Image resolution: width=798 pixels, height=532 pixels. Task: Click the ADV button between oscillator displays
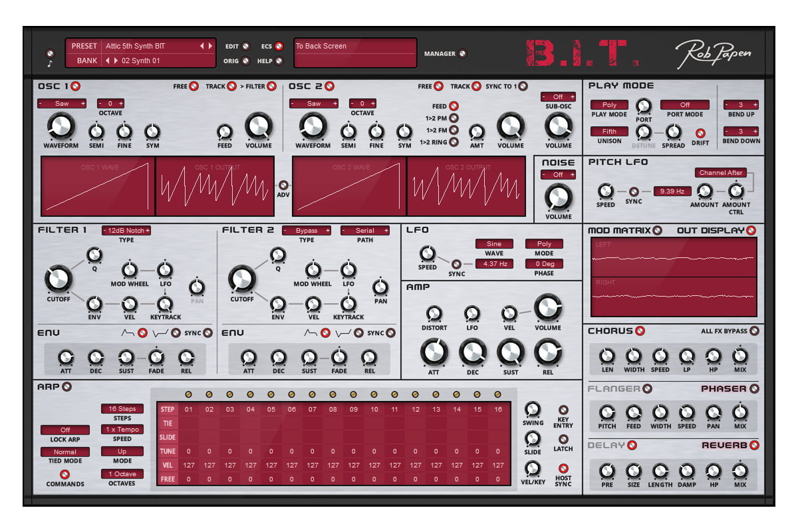[283, 186]
